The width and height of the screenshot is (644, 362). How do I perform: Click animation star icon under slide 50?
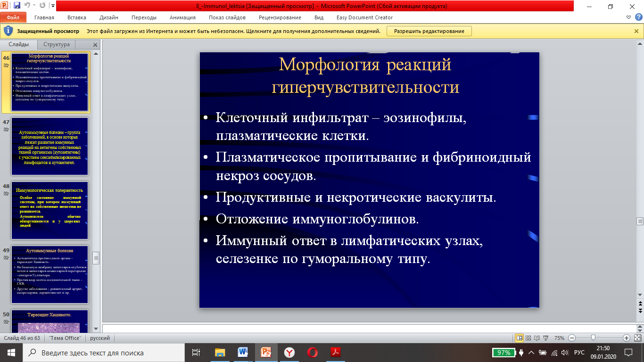point(6,321)
